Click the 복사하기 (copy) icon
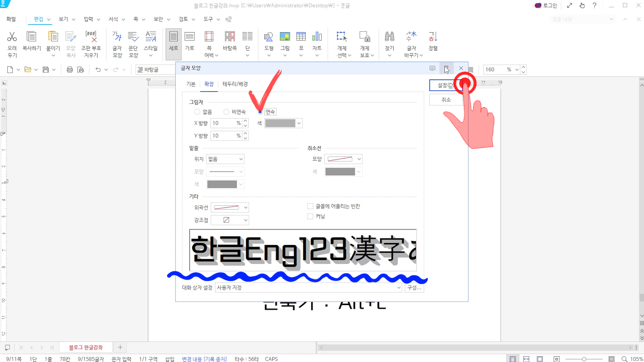Viewport: 644px width, 362px height. point(32,37)
